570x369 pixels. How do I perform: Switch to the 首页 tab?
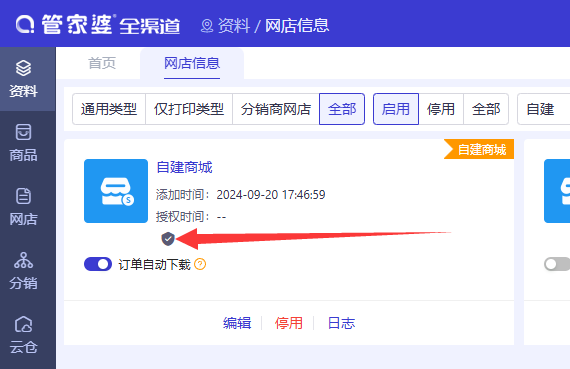102,63
